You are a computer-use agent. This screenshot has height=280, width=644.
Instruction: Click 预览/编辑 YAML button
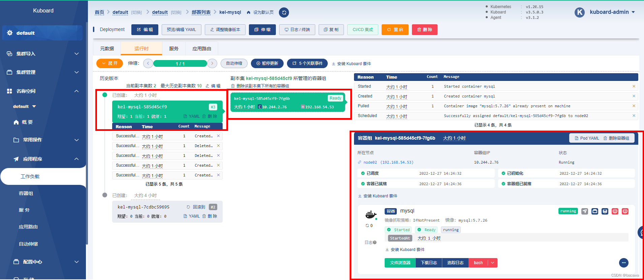(x=181, y=30)
